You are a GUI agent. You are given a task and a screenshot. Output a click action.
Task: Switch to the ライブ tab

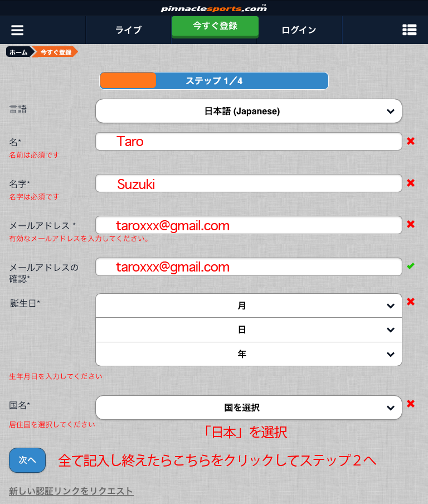click(x=128, y=30)
